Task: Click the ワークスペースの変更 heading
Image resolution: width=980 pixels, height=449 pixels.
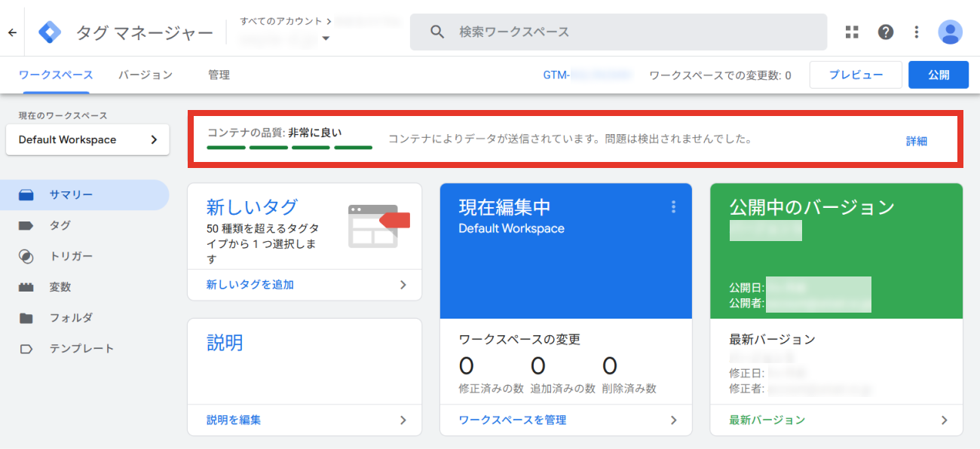Action: click(x=519, y=340)
